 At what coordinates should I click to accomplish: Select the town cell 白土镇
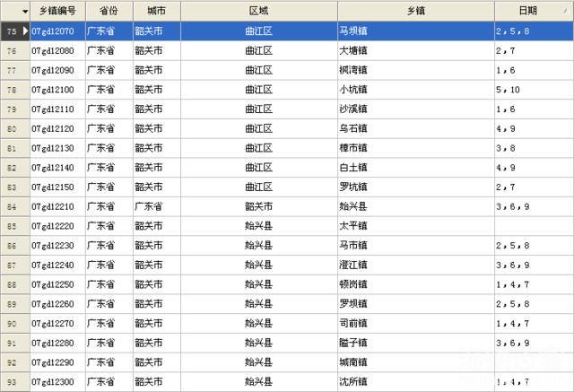pyautogui.click(x=416, y=168)
